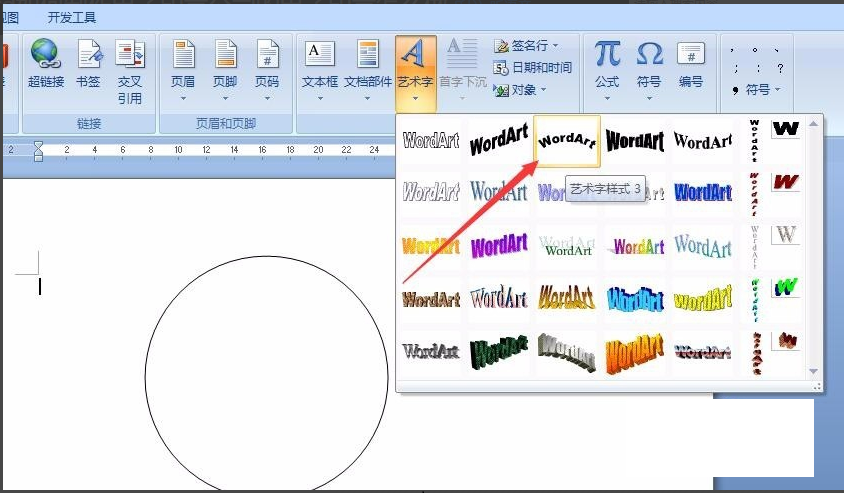Pick the gold striped italic WordArt style
The image size is (844, 499).
567,299
